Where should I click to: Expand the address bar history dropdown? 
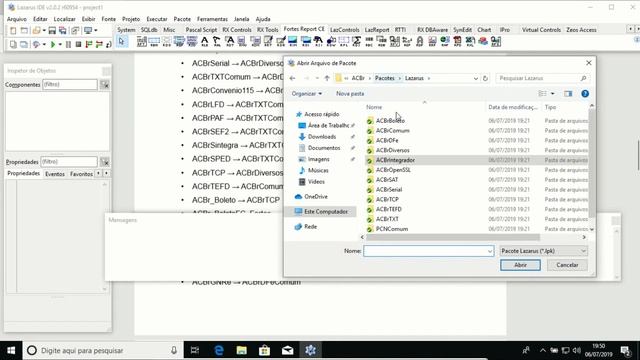click(476, 78)
